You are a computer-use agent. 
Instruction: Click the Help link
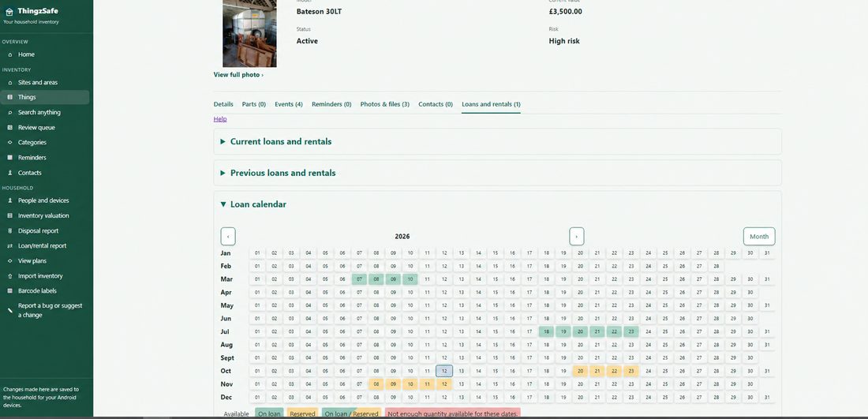[x=220, y=119]
